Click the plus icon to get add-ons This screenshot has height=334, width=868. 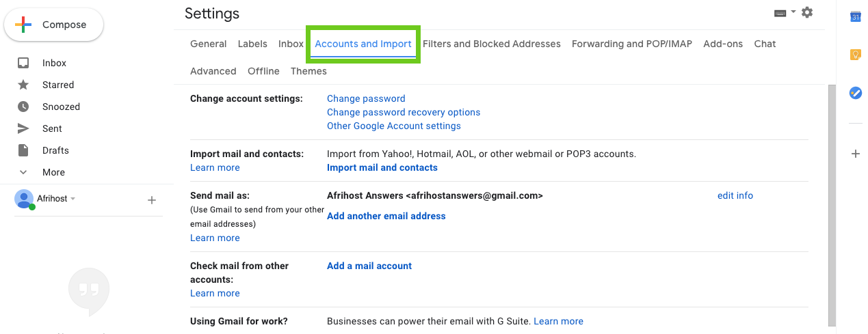(x=855, y=154)
